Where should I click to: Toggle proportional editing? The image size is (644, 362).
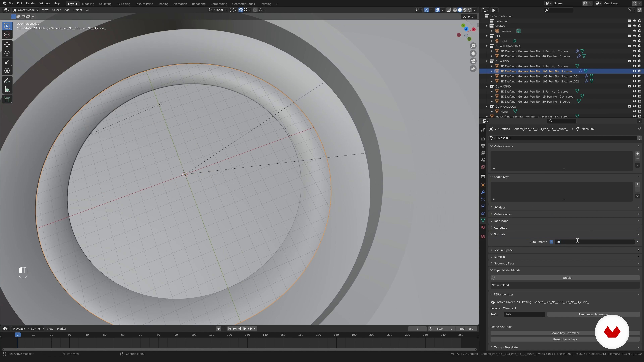click(x=255, y=10)
